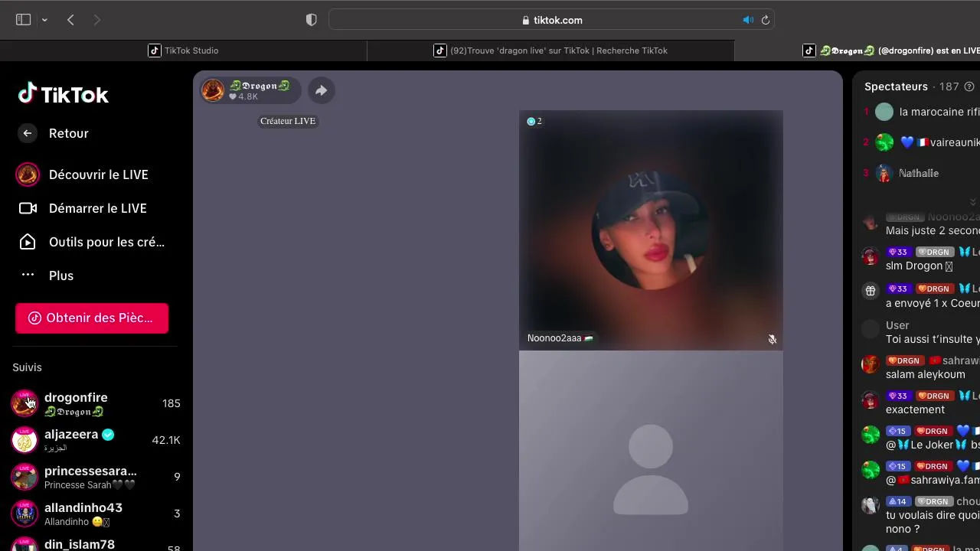Open princessesara followed live

(96, 477)
